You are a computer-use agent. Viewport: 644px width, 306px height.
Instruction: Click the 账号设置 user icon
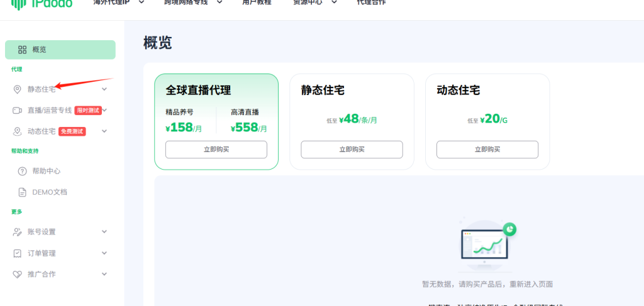click(x=17, y=232)
